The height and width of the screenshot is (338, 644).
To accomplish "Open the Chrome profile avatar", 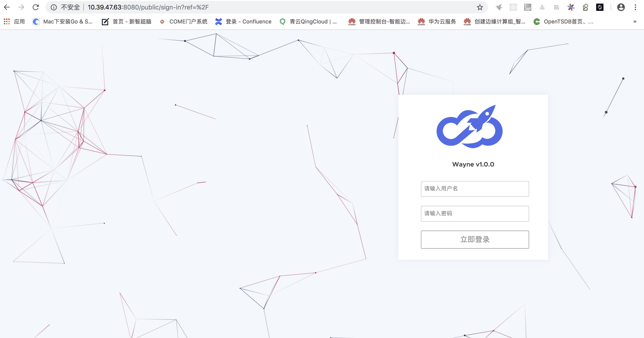I will 621,7.
